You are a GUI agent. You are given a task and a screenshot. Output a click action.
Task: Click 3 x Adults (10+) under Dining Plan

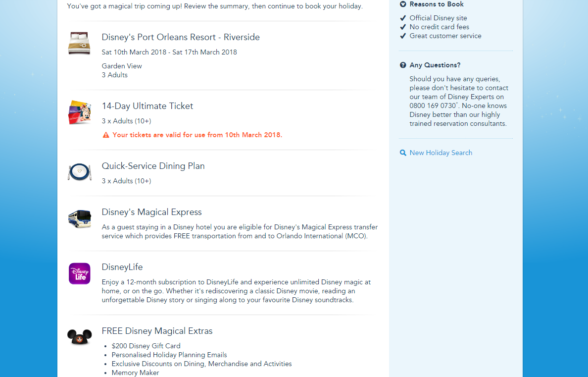click(x=126, y=181)
